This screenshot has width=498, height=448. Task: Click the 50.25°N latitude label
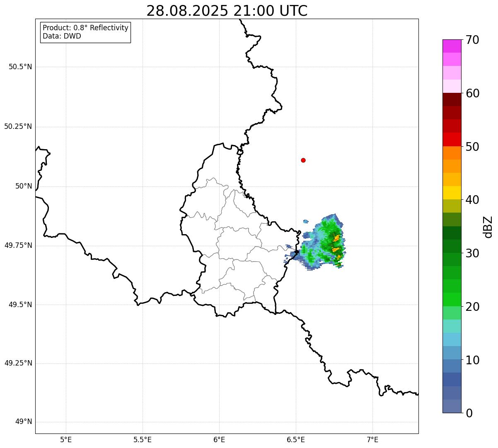(x=18, y=126)
